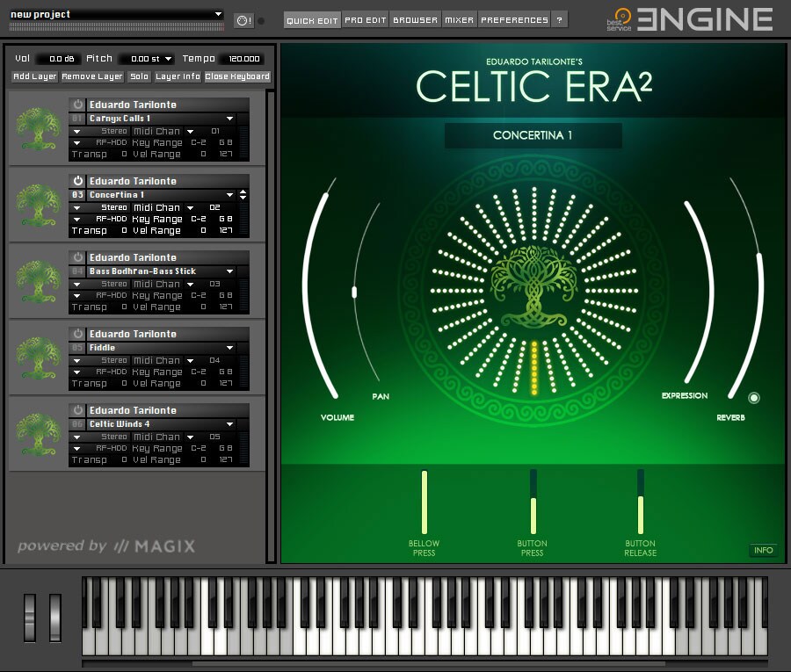791x672 pixels.
Task: Open the Midi Chan dropdown for Concertina 1
Action: tap(190, 207)
